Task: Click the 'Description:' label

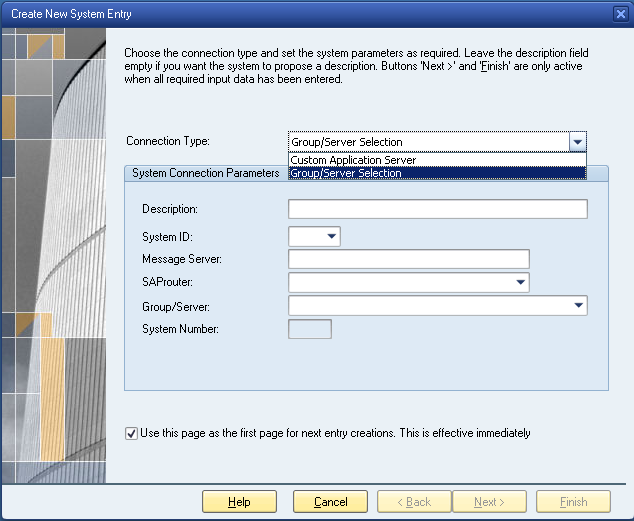Action: [x=170, y=209]
